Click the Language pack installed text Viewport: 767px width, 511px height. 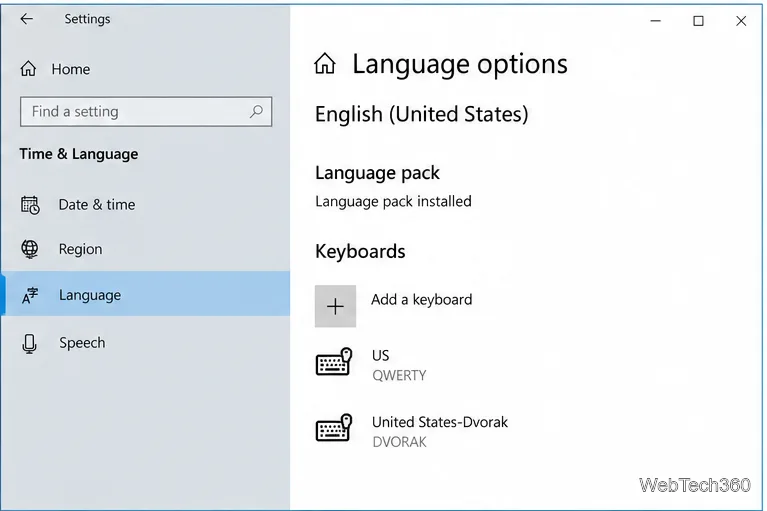coord(393,201)
